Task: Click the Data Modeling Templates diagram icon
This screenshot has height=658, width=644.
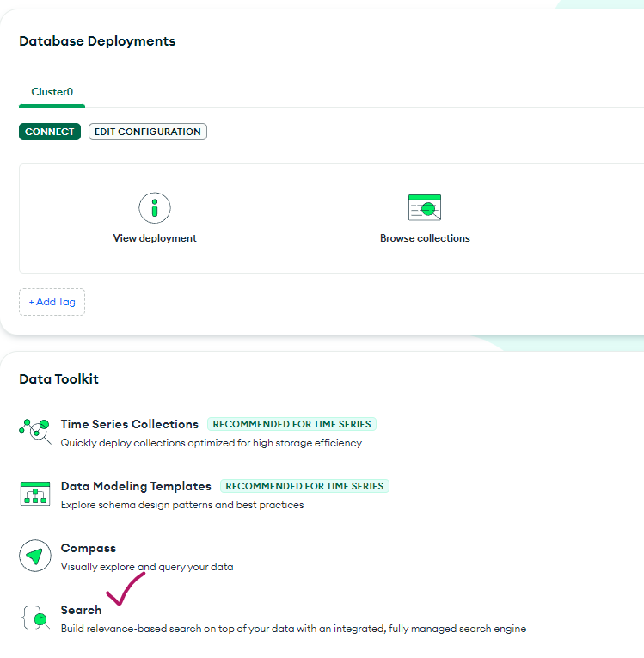Action: coord(35,494)
